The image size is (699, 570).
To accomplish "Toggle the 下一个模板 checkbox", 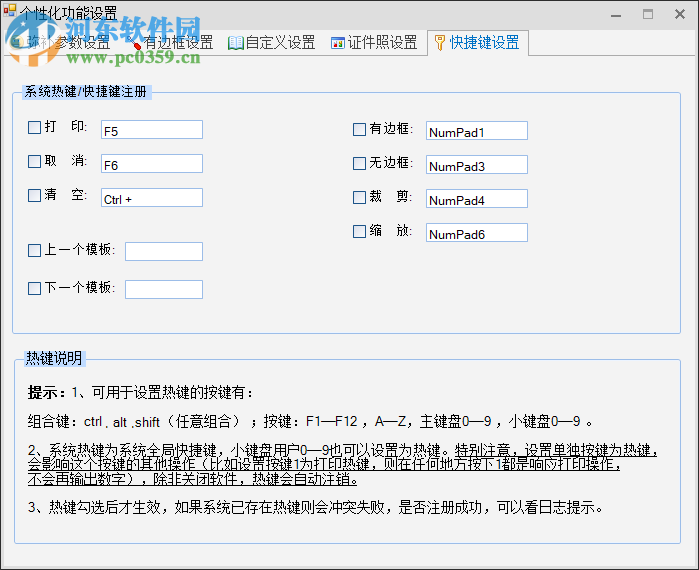I will click(x=34, y=288).
